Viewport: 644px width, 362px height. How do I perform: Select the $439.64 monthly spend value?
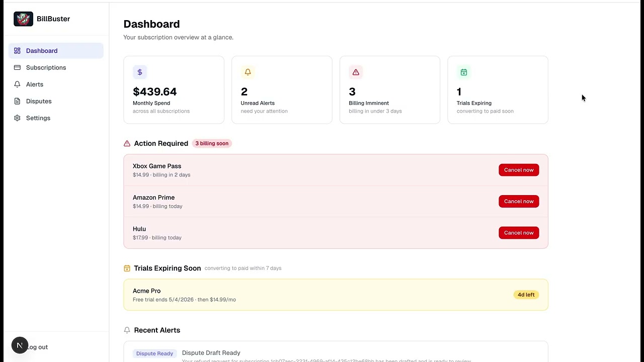coord(154,92)
